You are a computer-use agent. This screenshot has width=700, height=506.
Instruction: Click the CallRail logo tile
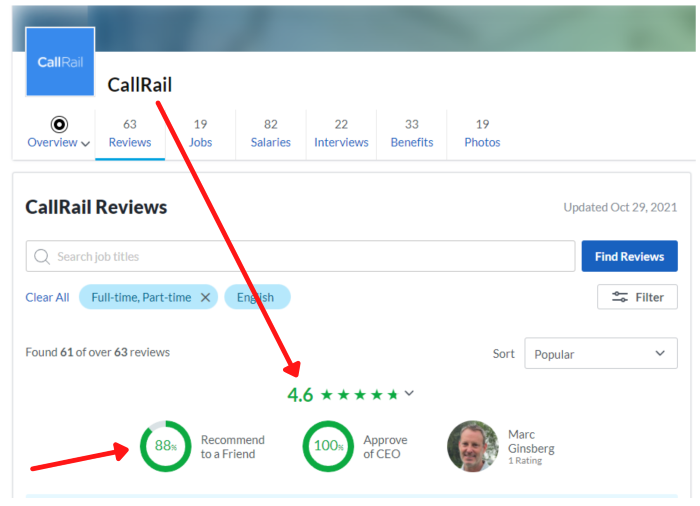click(60, 62)
